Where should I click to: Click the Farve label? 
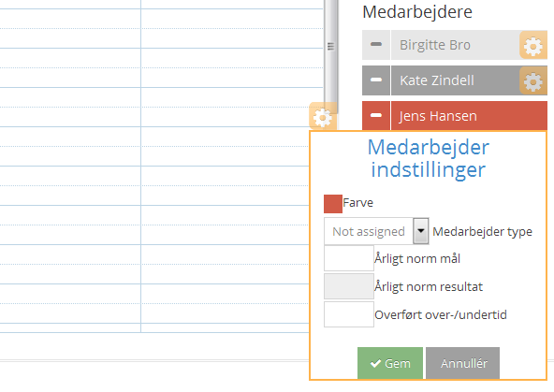(357, 203)
